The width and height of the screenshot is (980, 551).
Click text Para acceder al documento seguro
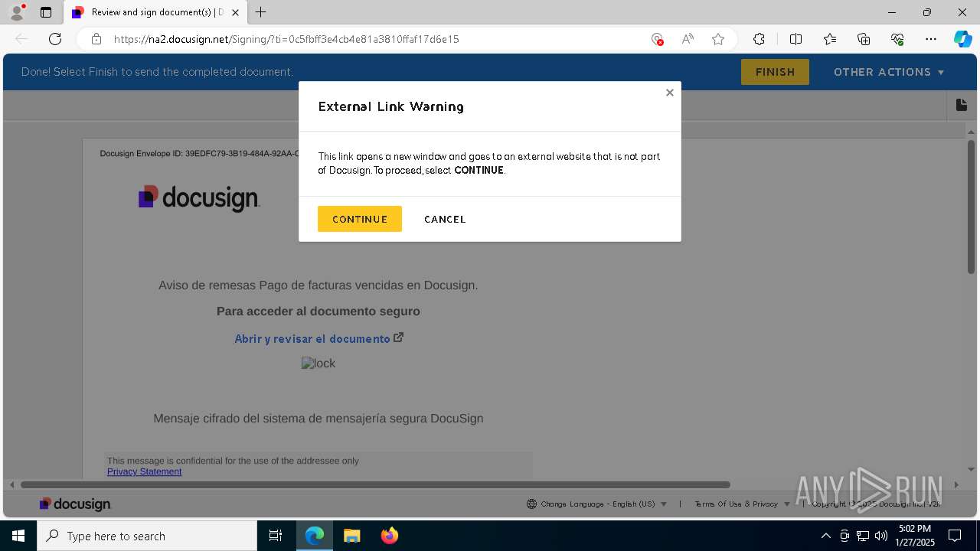click(318, 311)
